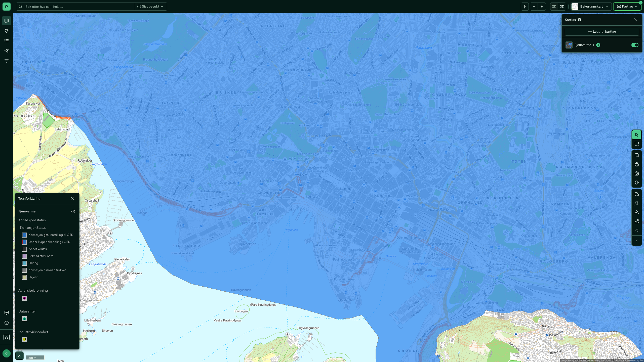Click the compass north reset button
Viewport: 644px width, 362px height.
[525, 7]
